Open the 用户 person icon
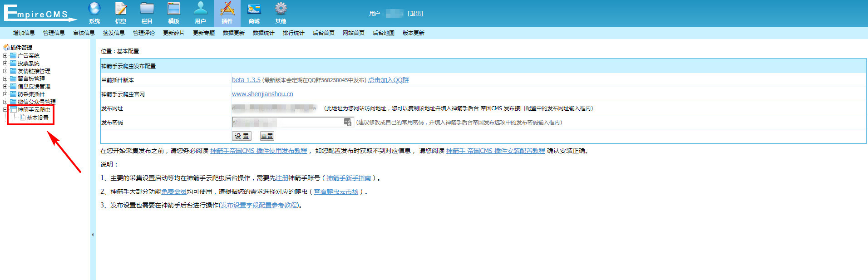The width and height of the screenshot is (868, 280). [x=201, y=9]
